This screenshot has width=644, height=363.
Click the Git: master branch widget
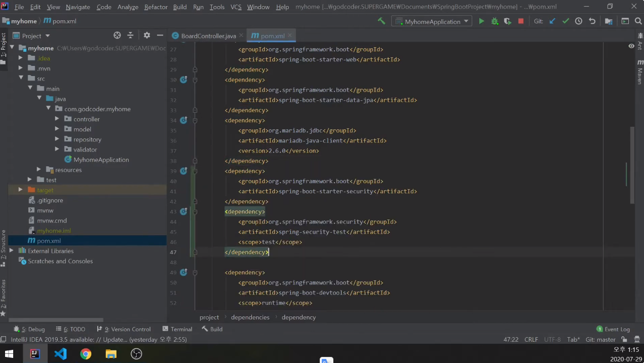(600, 340)
